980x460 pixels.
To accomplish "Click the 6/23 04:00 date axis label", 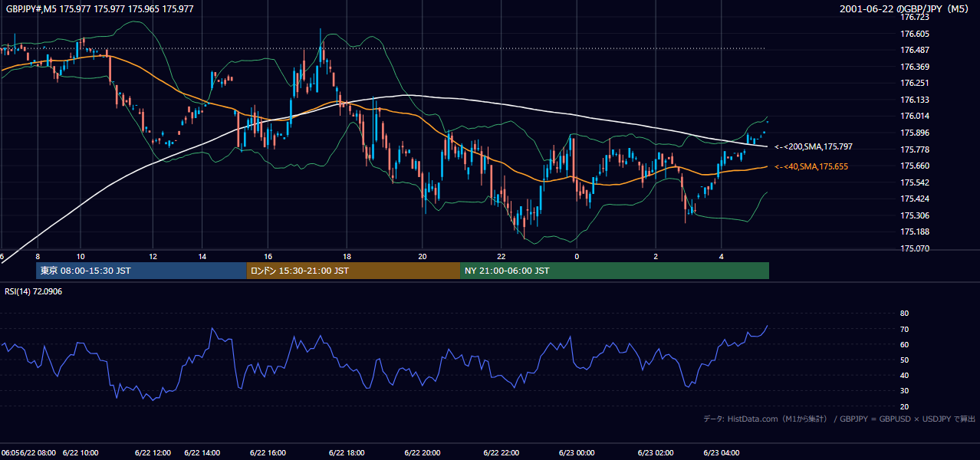I will click(x=722, y=453).
